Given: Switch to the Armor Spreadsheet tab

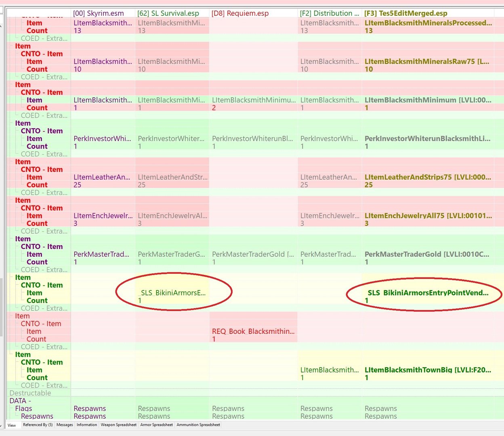Looking at the screenshot, I should 156,425.
